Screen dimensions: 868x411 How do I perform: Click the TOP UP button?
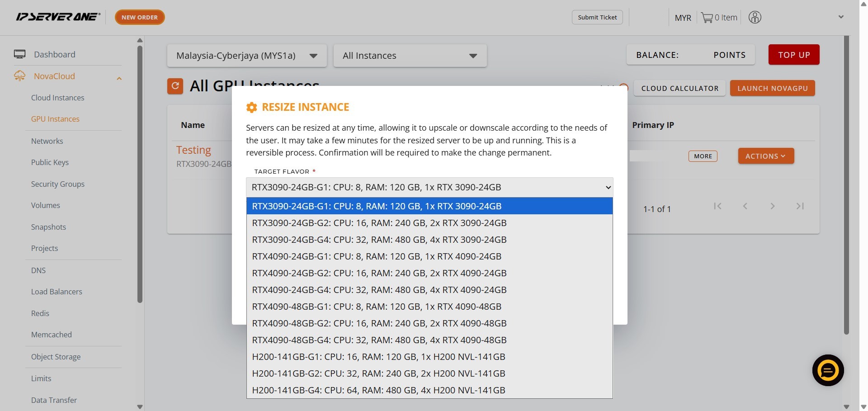click(793, 55)
